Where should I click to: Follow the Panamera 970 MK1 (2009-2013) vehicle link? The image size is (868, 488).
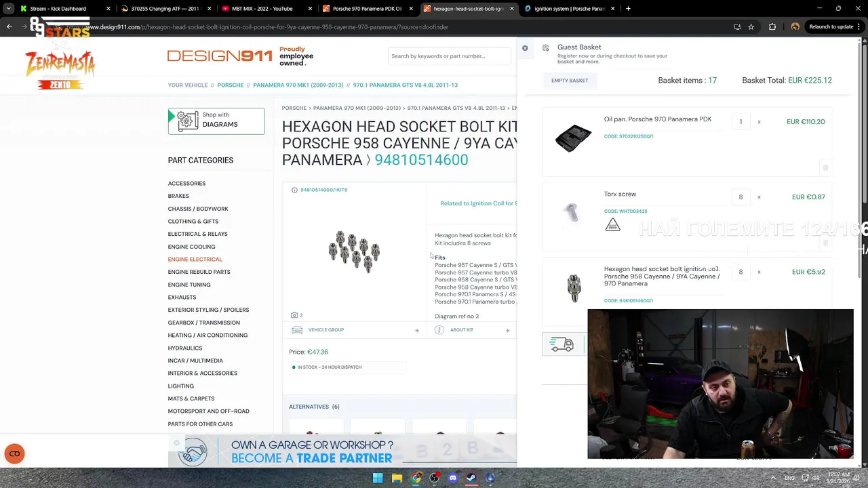coord(298,85)
